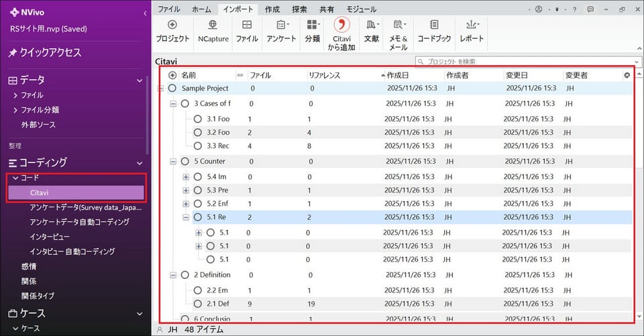Open アンケートデータ自動コーディング item
This screenshot has height=336, width=644.
[79, 222]
